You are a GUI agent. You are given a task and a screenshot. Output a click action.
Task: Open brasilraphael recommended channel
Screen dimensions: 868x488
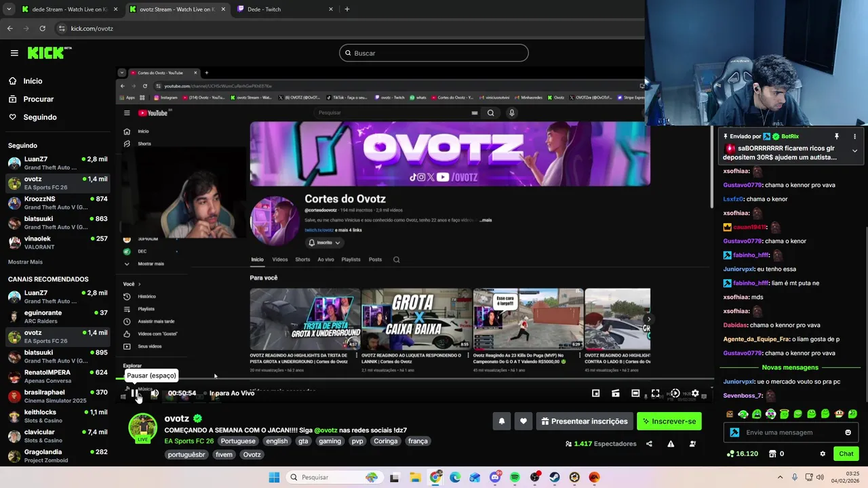tap(58, 396)
